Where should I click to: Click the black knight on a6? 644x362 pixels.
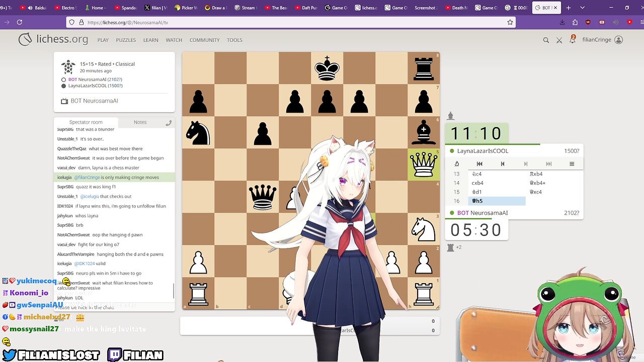pos(198,132)
